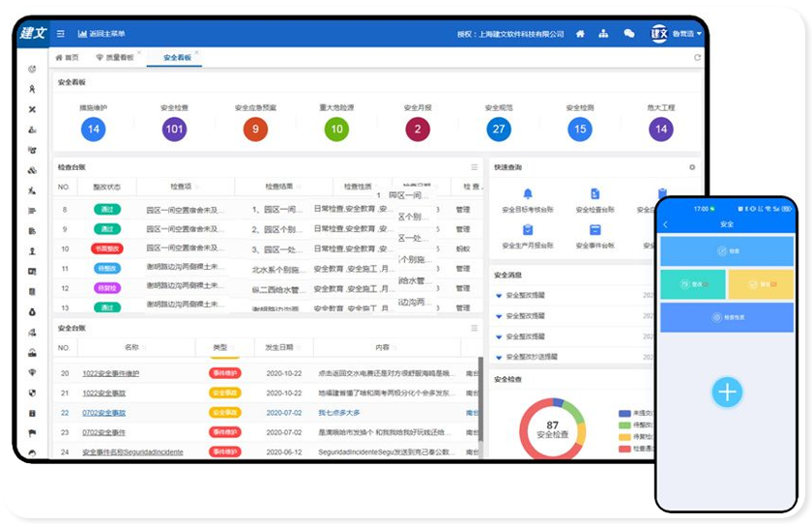
Task: Click the home icon in the top bar
Action: pyautogui.click(x=580, y=34)
